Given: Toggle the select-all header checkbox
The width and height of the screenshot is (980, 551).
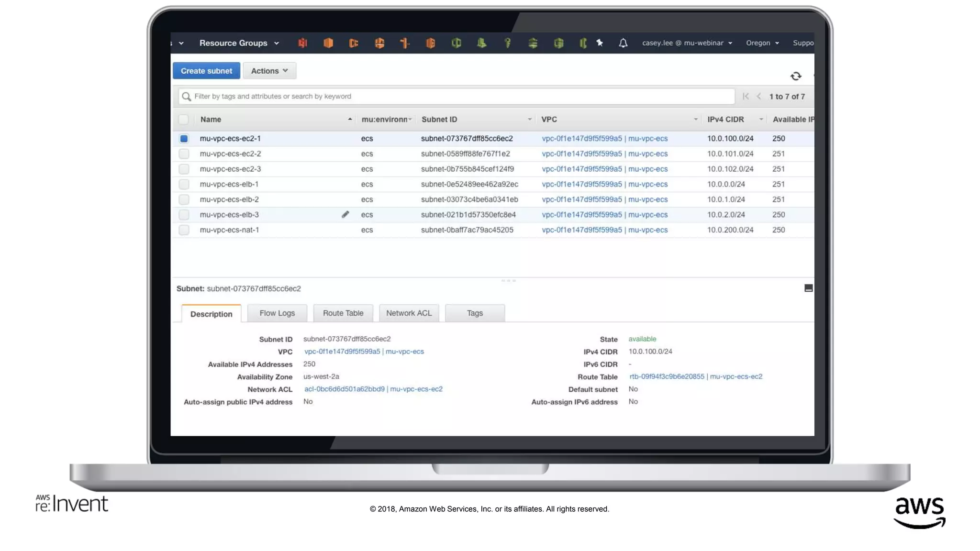Looking at the screenshot, I should (x=184, y=119).
